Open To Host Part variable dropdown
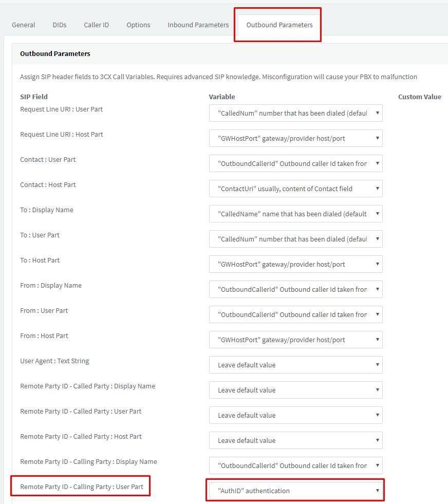 point(295,264)
